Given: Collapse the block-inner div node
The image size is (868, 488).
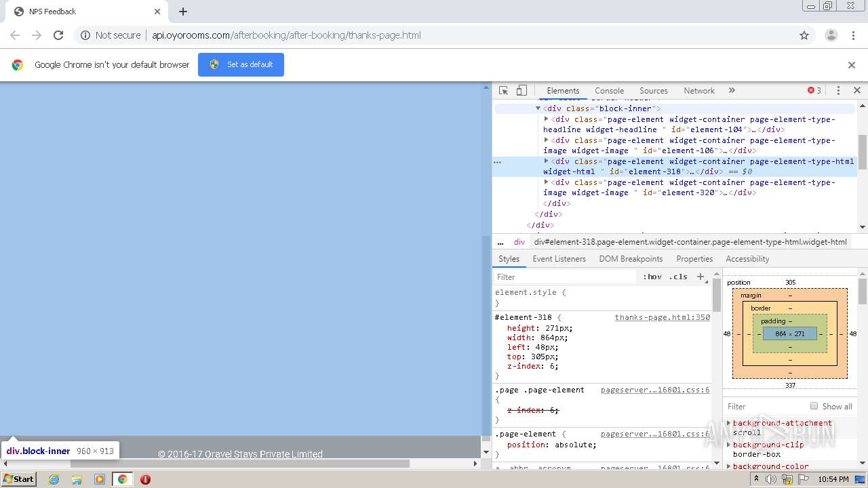Looking at the screenshot, I should click(538, 108).
